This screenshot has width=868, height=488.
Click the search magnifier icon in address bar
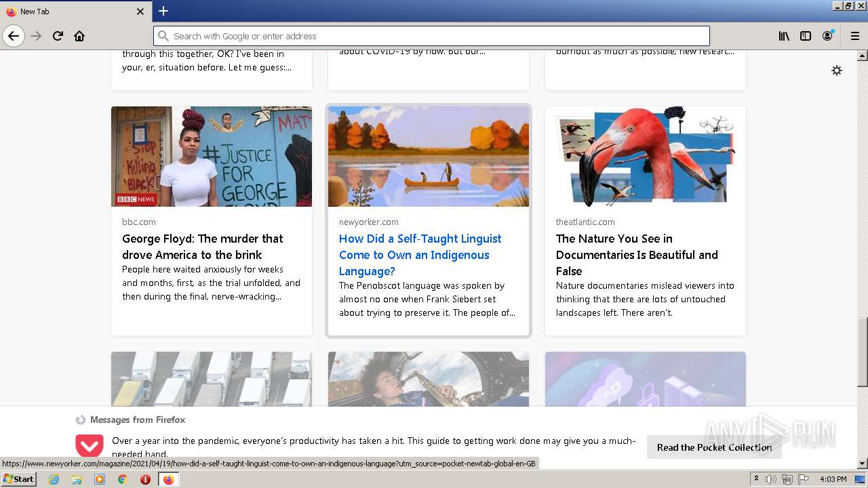click(x=163, y=36)
